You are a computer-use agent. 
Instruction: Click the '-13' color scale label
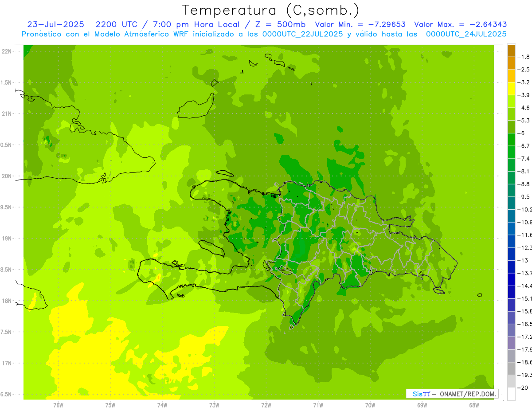coord(522,260)
